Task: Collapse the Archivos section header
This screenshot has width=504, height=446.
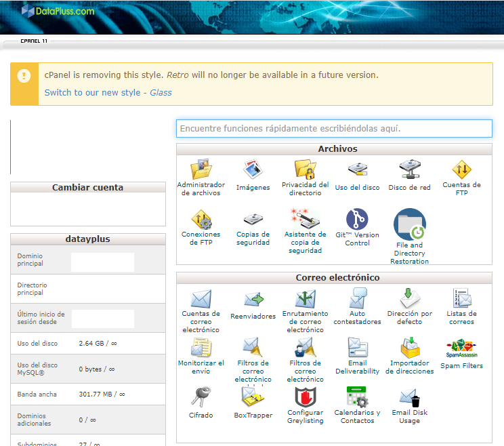Action: [x=334, y=149]
